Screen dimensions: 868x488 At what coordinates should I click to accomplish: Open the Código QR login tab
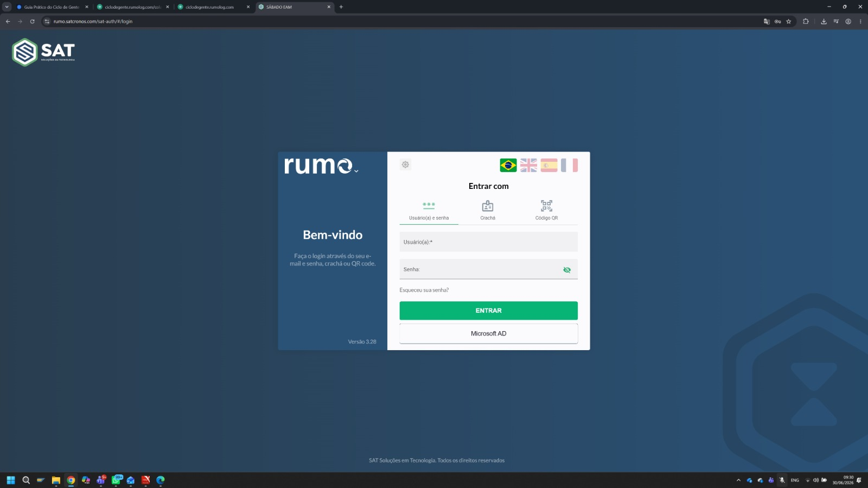547,211
